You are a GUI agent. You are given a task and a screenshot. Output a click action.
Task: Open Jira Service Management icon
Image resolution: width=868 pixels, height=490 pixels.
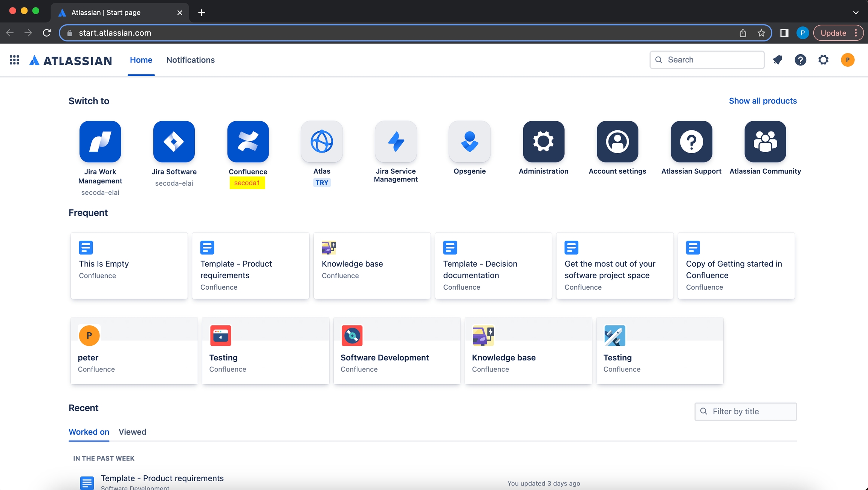click(396, 142)
